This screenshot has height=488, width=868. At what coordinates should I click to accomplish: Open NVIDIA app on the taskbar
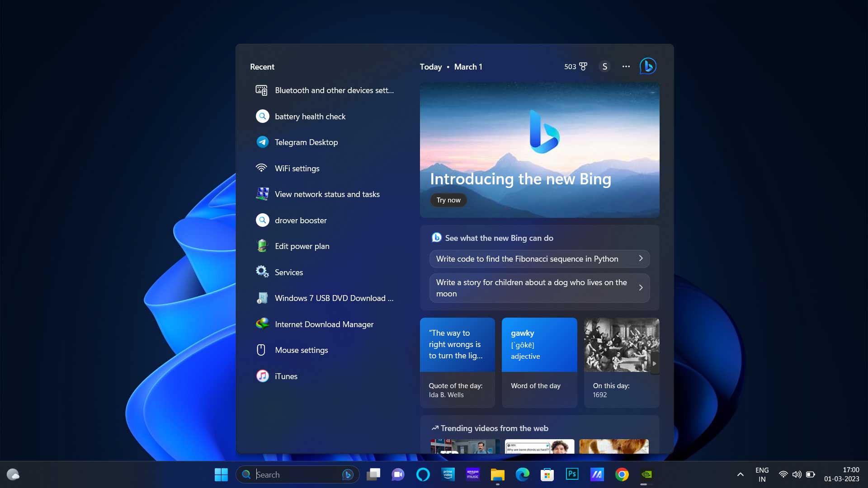tap(647, 474)
